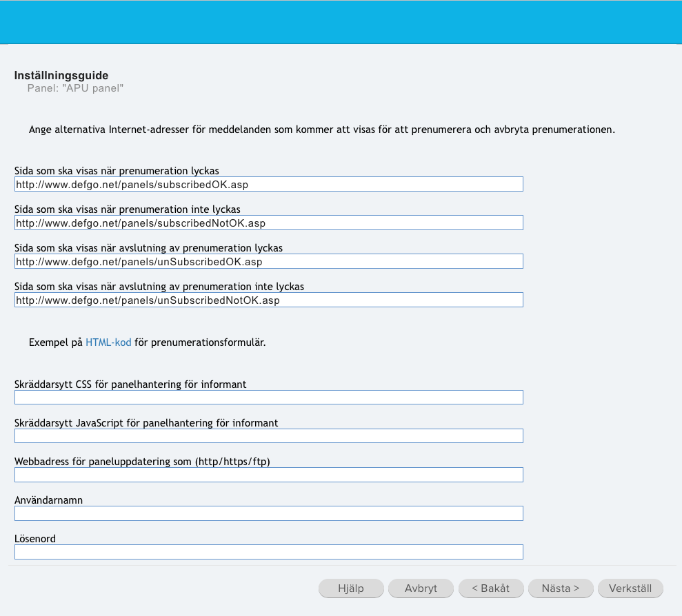Cancel the wizard with Avbryt
Viewport: 682px width, 616px height.
[x=421, y=588]
